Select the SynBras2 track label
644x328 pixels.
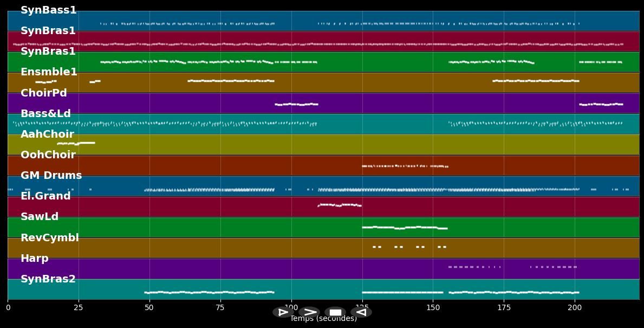48,279
